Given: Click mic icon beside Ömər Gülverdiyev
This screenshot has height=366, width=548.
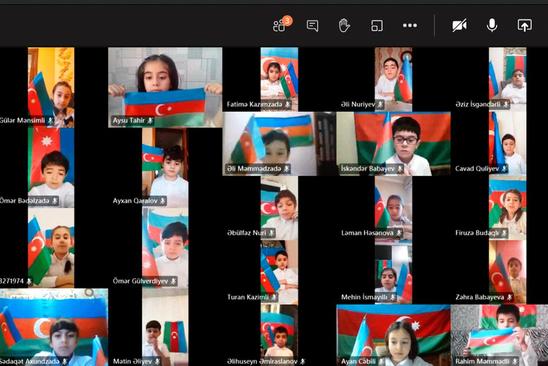Looking at the screenshot, I should point(173,281).
